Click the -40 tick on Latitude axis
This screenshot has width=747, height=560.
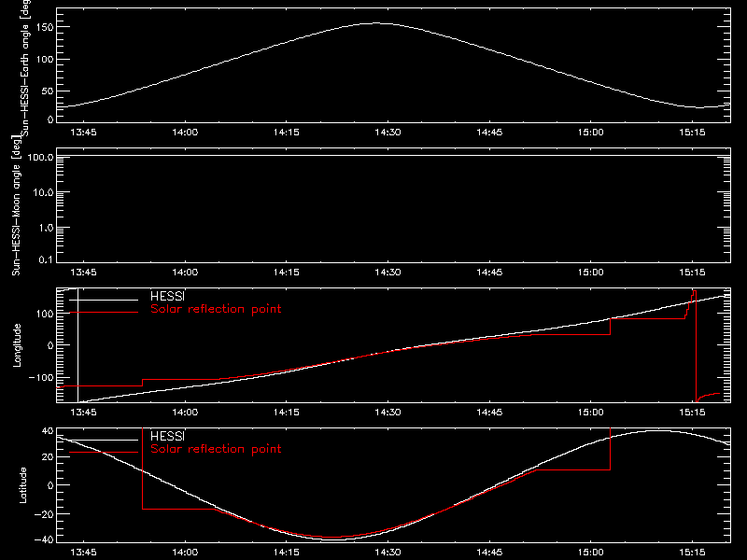pos(44,540)
